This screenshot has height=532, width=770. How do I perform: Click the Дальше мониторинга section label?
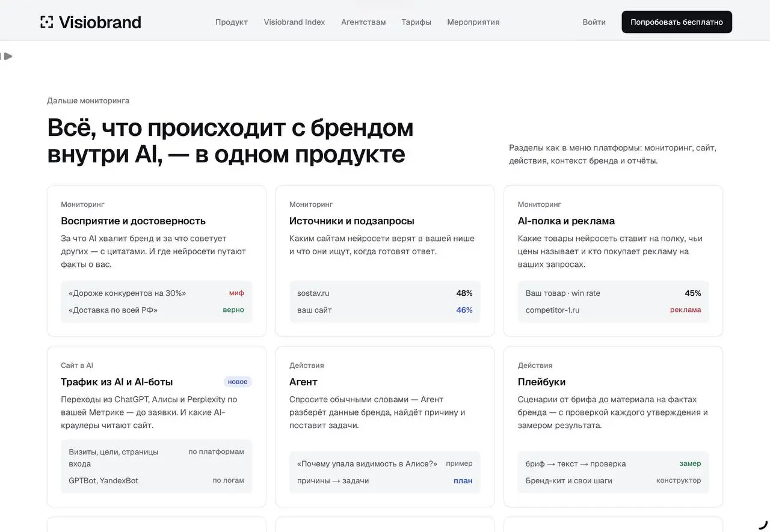[88, 101]
